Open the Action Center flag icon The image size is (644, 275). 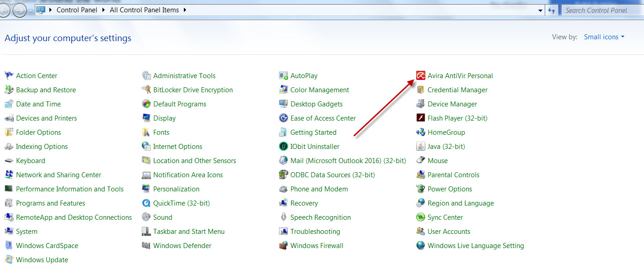point(9,76)
